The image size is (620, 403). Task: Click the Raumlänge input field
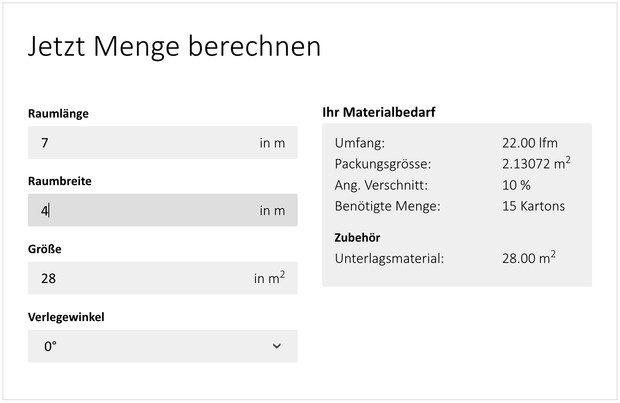163,142
